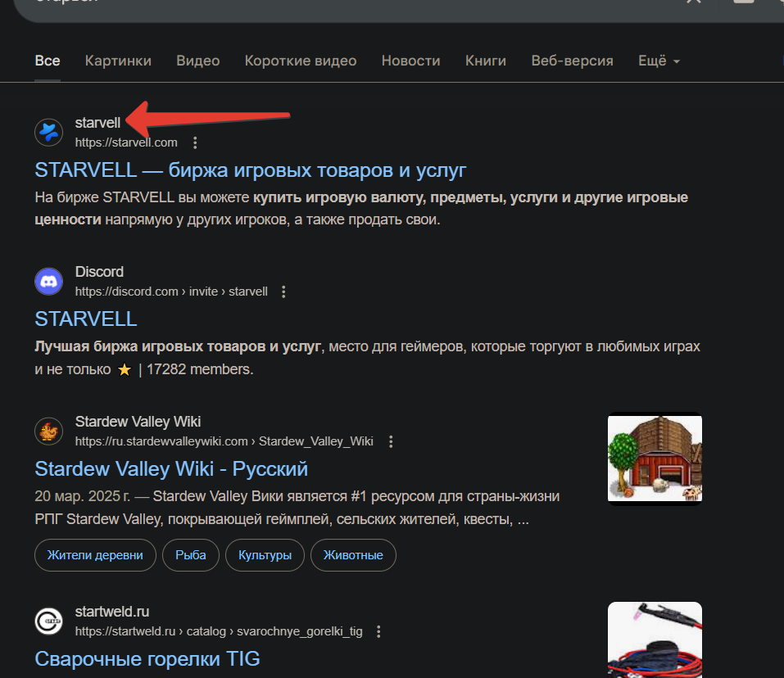Open the Новости tab
The image size is (784, 678).
[x=411, y=61]
